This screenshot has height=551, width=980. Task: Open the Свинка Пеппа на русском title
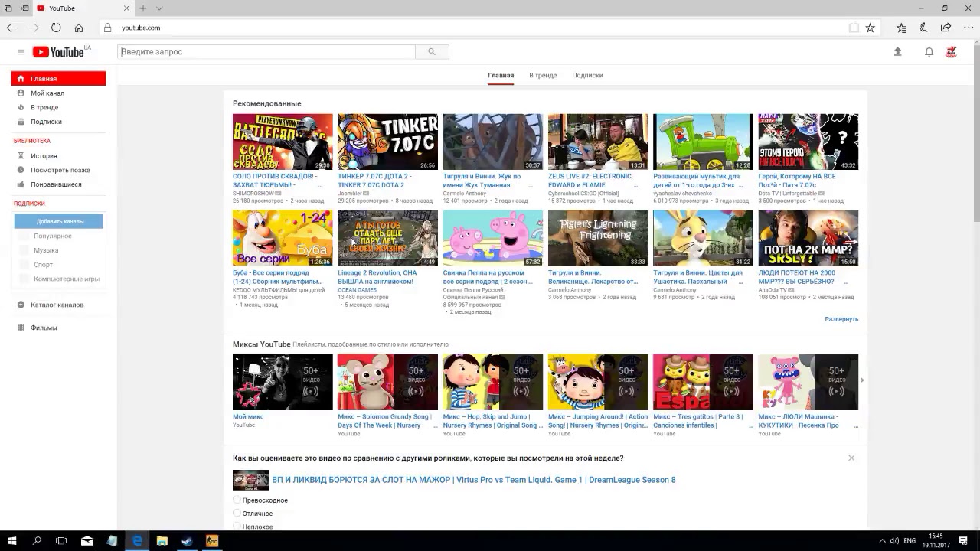(x=488, y=277)
